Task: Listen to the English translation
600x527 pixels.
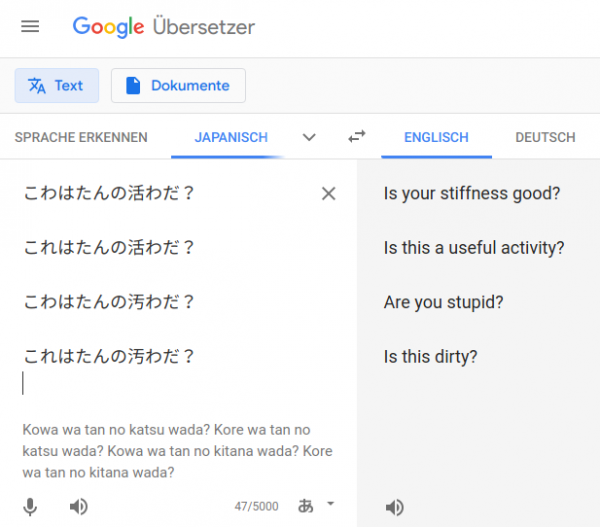Action: [x=395, y=508]
